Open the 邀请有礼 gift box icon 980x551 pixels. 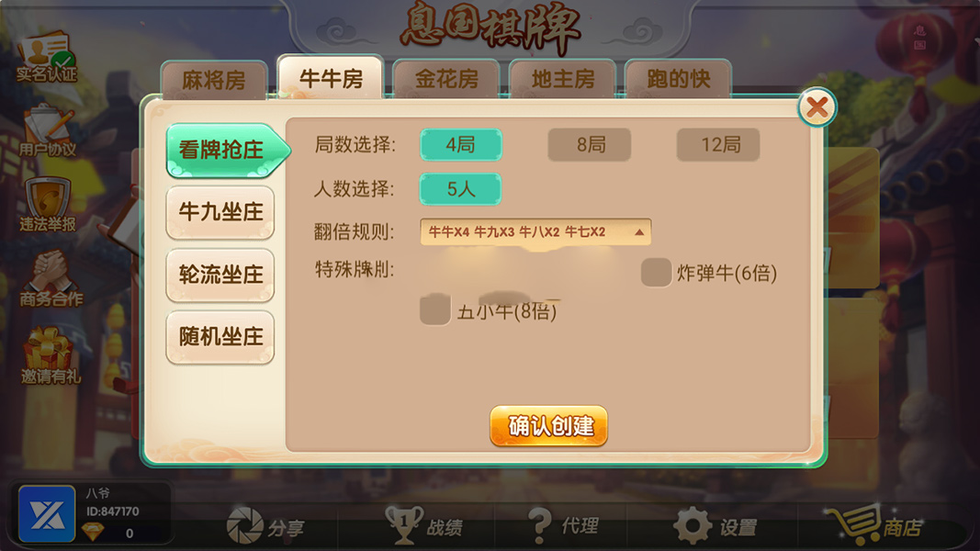click(50, 354)
